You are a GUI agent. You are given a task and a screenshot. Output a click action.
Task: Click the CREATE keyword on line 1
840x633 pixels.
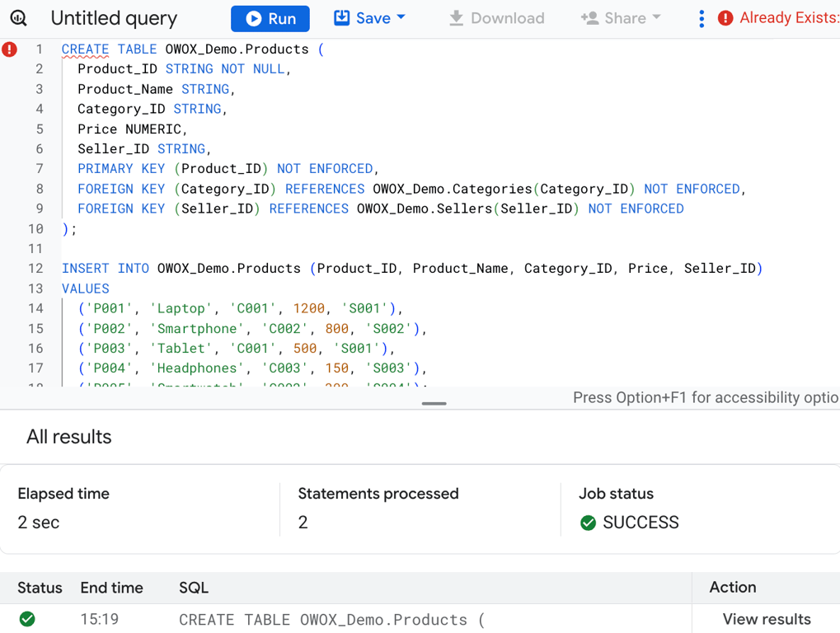click(85, 49)
